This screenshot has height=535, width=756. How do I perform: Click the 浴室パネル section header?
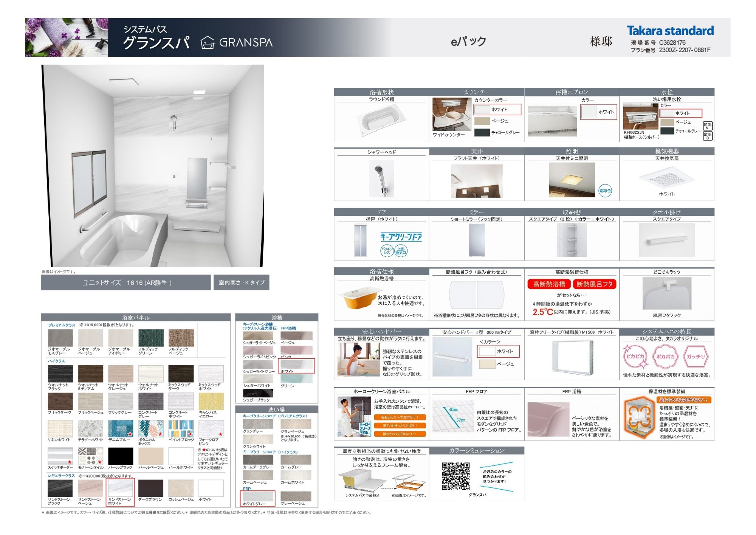click(x=136, y=317)
